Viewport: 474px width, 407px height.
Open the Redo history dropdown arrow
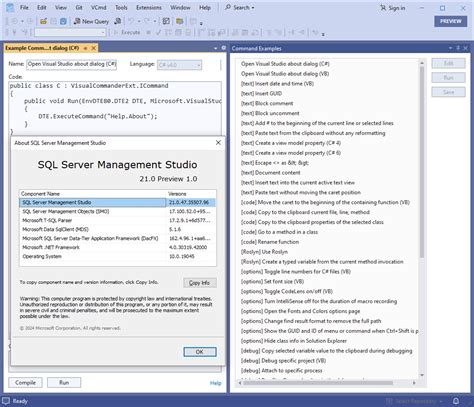click(155, 21)
